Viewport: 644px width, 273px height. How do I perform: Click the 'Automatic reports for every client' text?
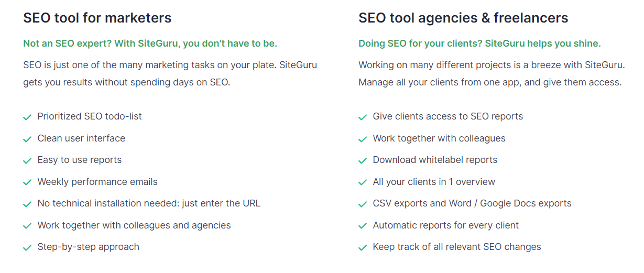[445, 225]
